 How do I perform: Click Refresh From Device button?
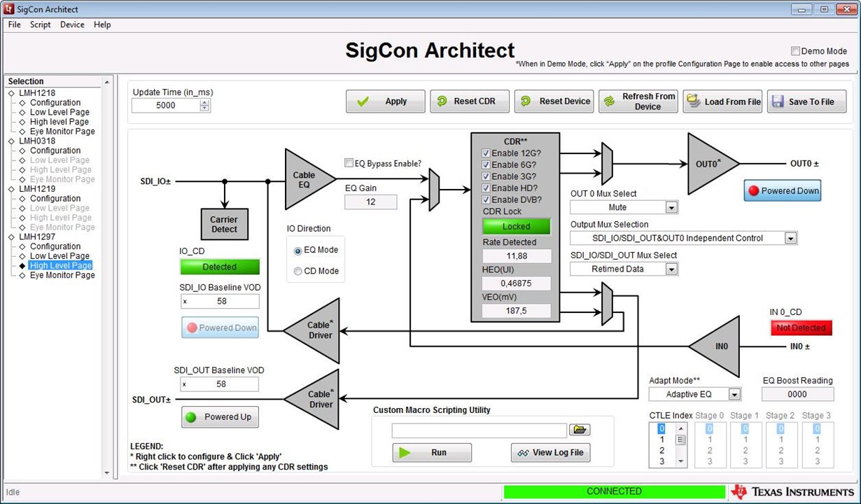638,101
